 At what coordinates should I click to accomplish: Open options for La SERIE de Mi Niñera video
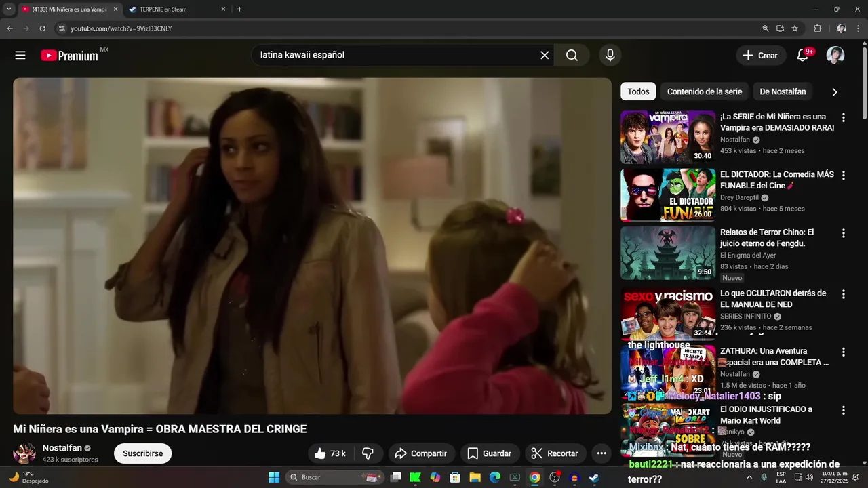[x=844, y=117]
